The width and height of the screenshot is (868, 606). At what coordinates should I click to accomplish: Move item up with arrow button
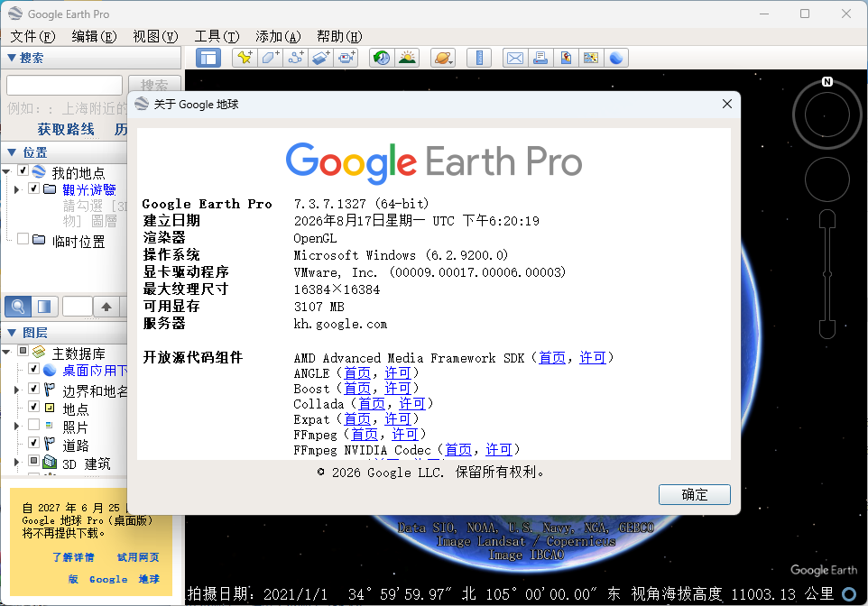106,306
